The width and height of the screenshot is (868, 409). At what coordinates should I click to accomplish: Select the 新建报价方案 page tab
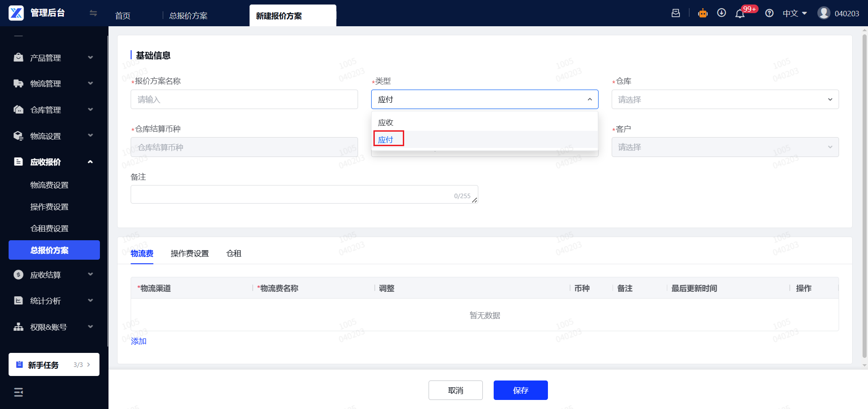(293, 16)
